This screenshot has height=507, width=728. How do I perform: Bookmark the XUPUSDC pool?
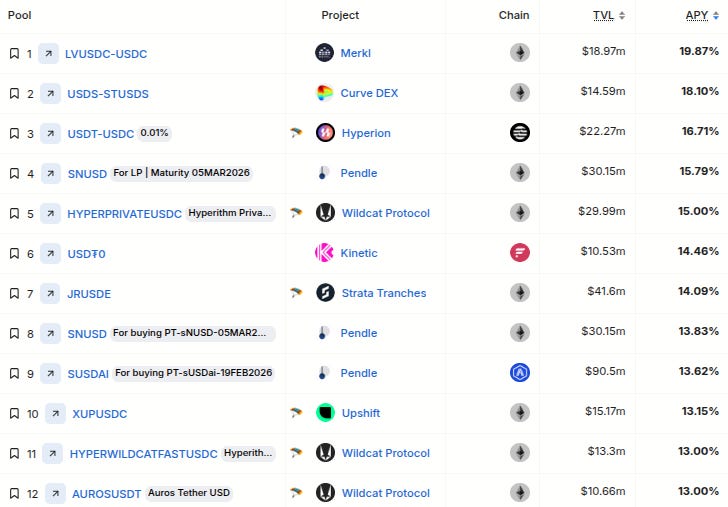(x=14, y=413)
